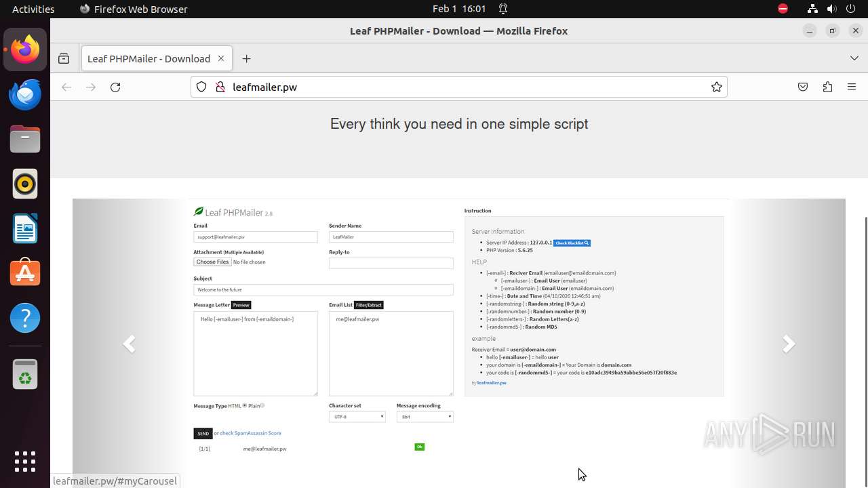Show previous carousel slide

click(129, 344)
